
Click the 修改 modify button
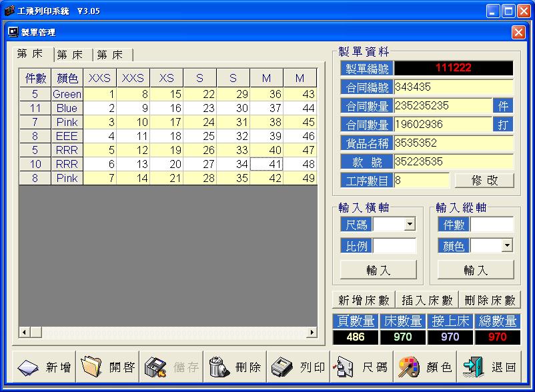tap(484, 180)
